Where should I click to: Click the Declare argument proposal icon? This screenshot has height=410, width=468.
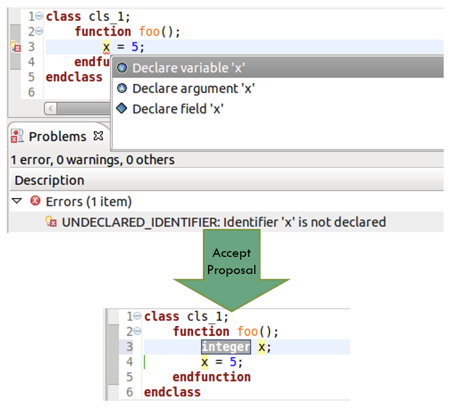(x=122, y=88)
